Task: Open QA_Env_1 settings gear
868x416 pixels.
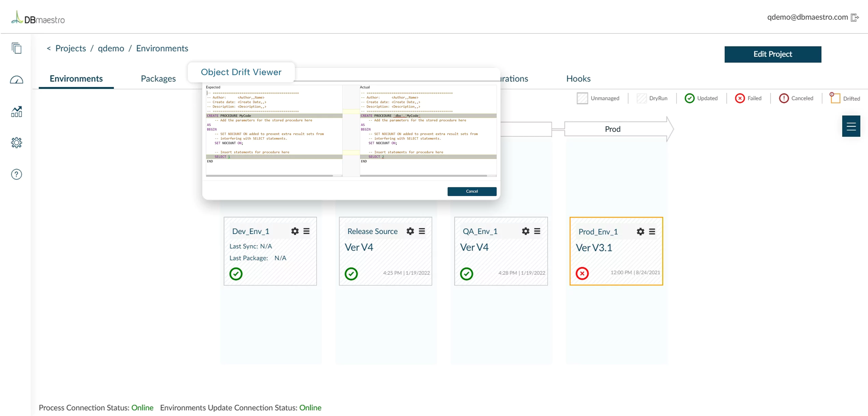Action: [525, 231]
